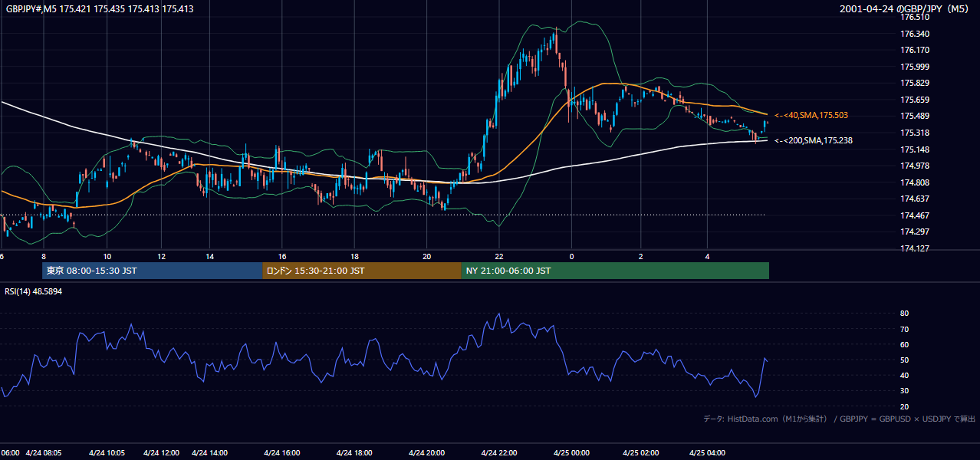Screen dimensions: 980x460
Task: Click hour label 0 under price chart
Action: (571, 257)
